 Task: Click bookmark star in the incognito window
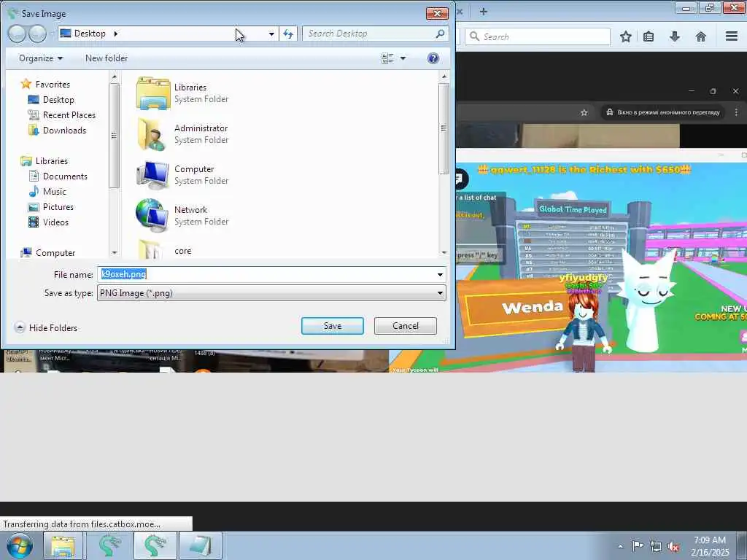pos(584,112)
